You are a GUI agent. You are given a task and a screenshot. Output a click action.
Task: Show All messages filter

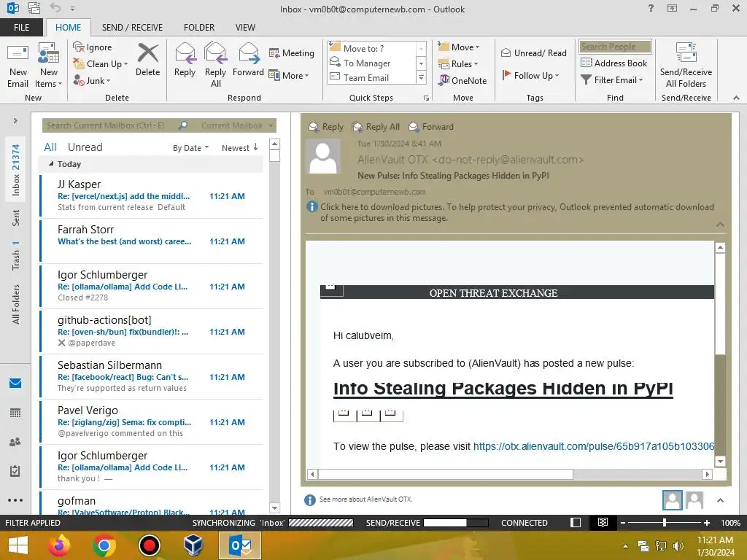coord(50,147)
